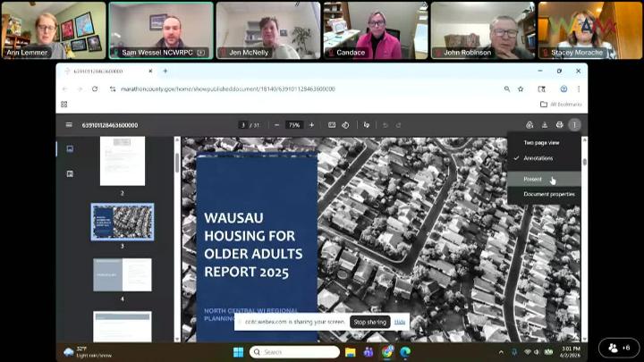The width and height of the screenshot is (644, 362).
Task: Open a new browser tab
Action: tap(165, 71)
